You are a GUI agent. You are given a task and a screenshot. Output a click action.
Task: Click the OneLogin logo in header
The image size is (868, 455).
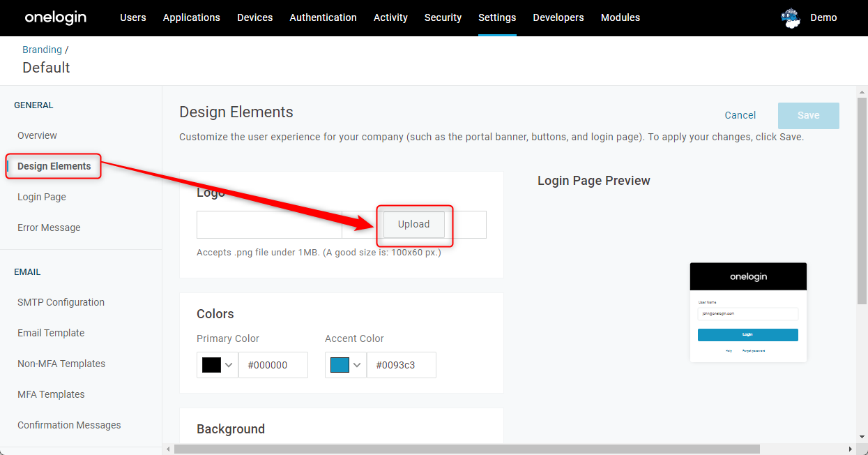(x=56, y=17)
